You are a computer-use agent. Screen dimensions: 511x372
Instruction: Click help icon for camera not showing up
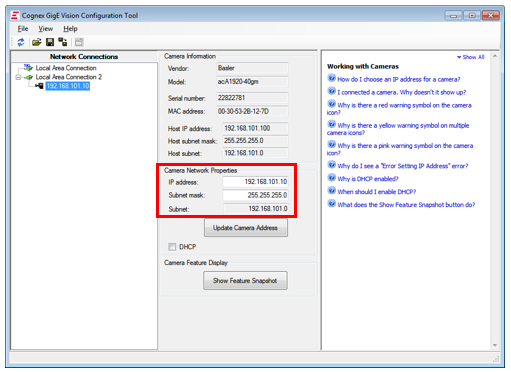point(331,91)
